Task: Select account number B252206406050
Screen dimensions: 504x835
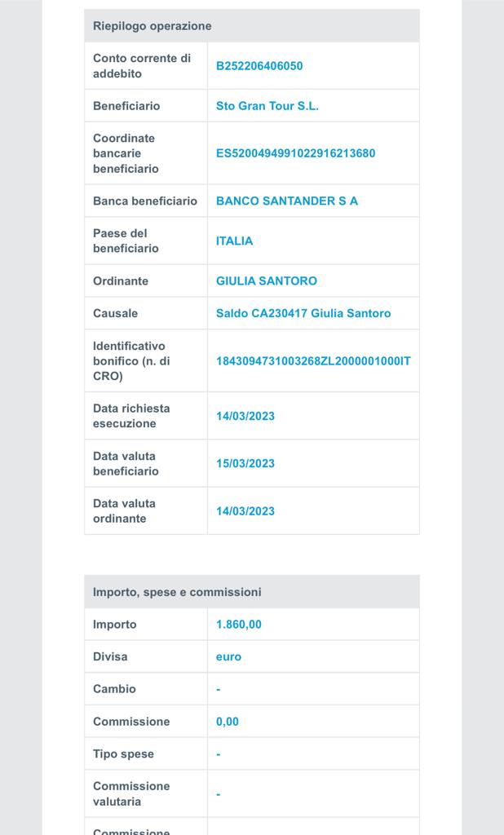Action: (259, 66)
